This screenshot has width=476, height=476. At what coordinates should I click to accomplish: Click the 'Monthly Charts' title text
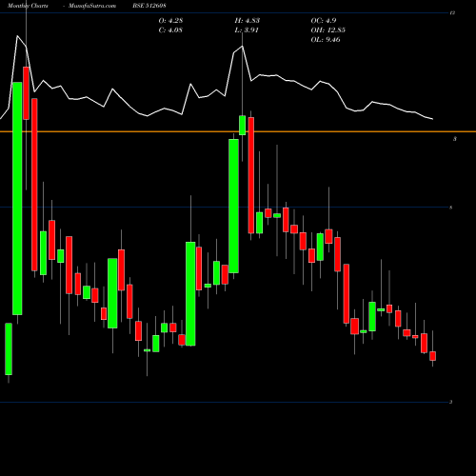pos(28,6)
